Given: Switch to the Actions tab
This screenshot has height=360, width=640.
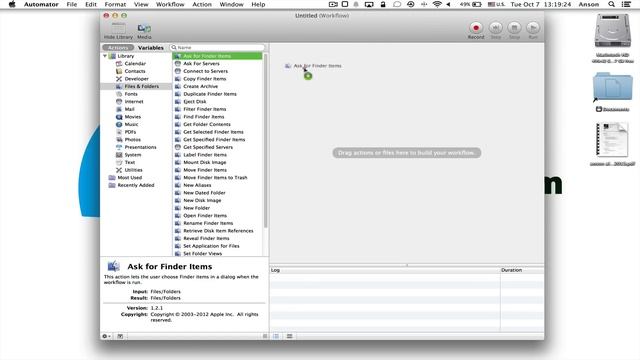Looking at the screenshot, I should (x=118, y=48).
